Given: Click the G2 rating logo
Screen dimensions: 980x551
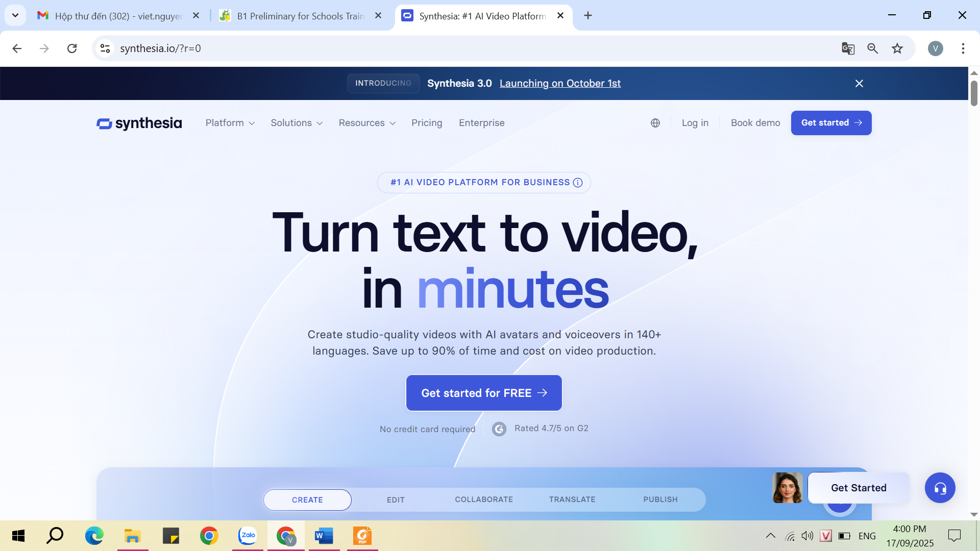Looking at the screenshot, I should click(x=499, y=429).
